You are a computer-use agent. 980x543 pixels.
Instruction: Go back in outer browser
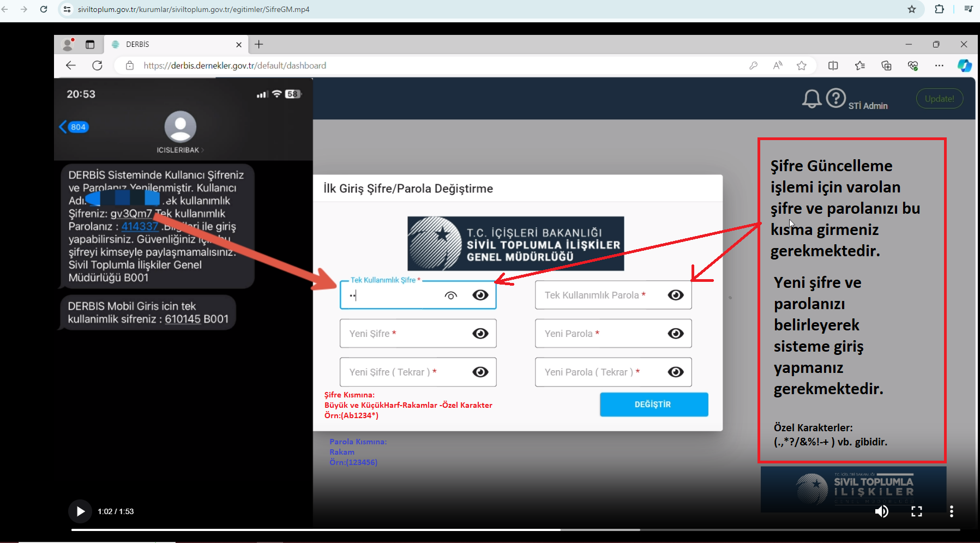point(5,9)
